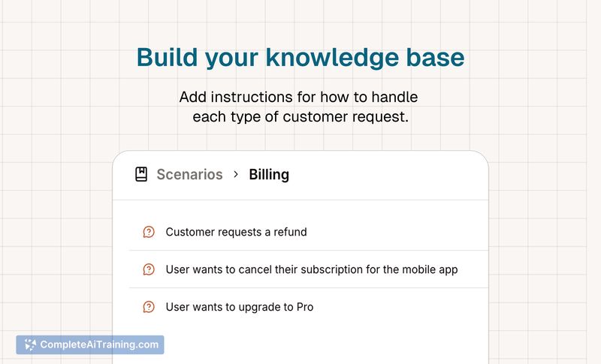The width and height of the screenshot is (601, 364).
Task: Click the question icon beside refund request
Action: point(149,232)
